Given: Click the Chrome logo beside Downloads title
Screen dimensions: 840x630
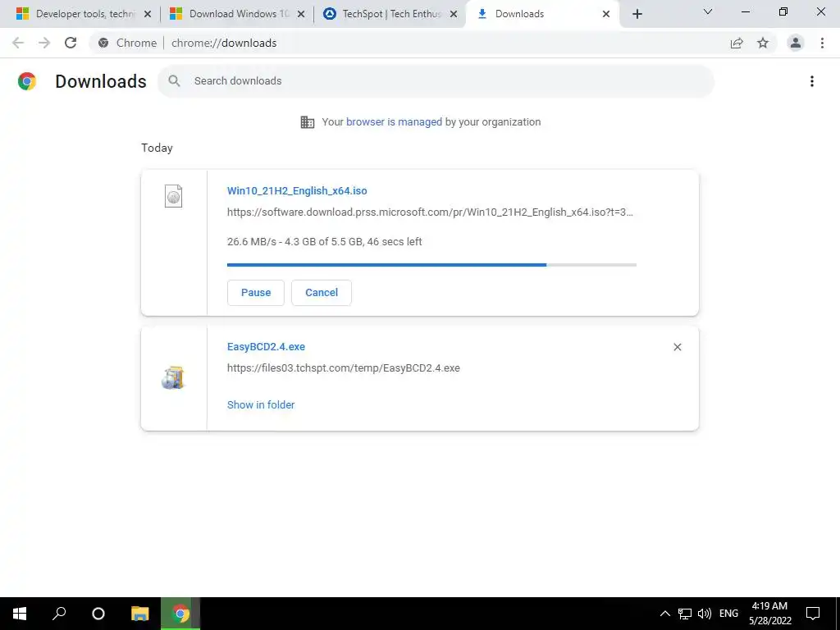Looking at the screenshot, I should 27,81.
